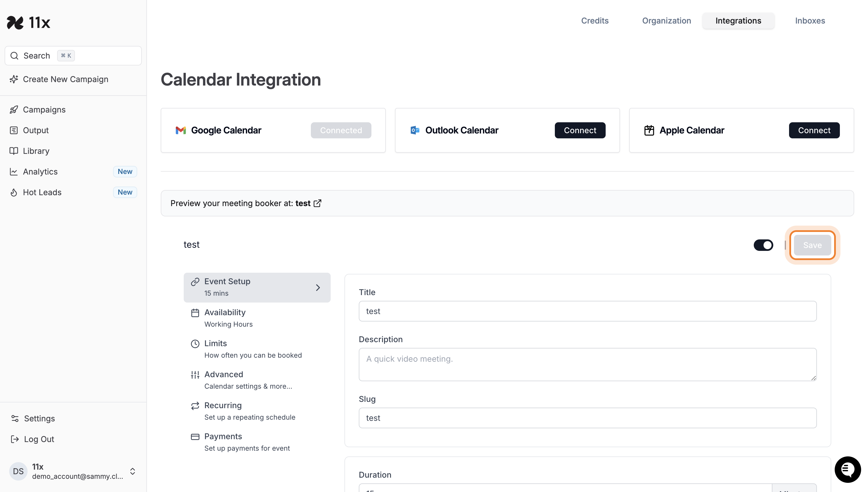Click the ⌘K shortcut badge
Viewport: 868px width, 492px height.
pyautogui.click(x=66, y=56)
